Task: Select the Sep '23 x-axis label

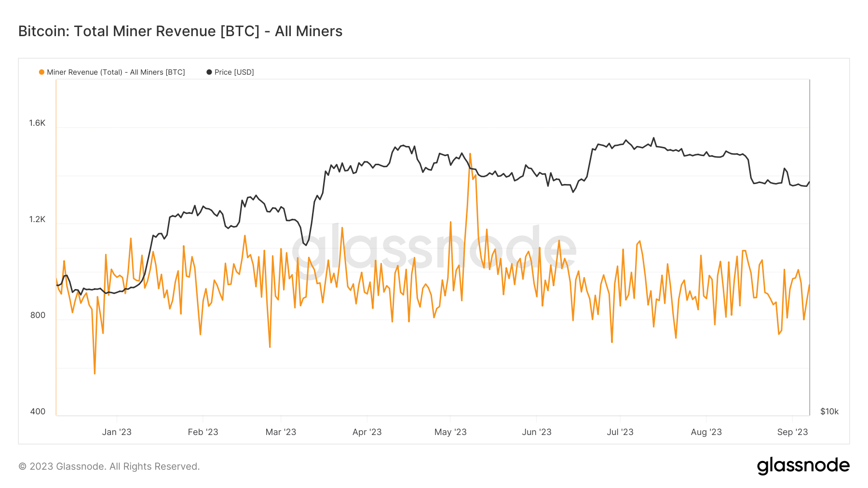Action: click(792, 432)
